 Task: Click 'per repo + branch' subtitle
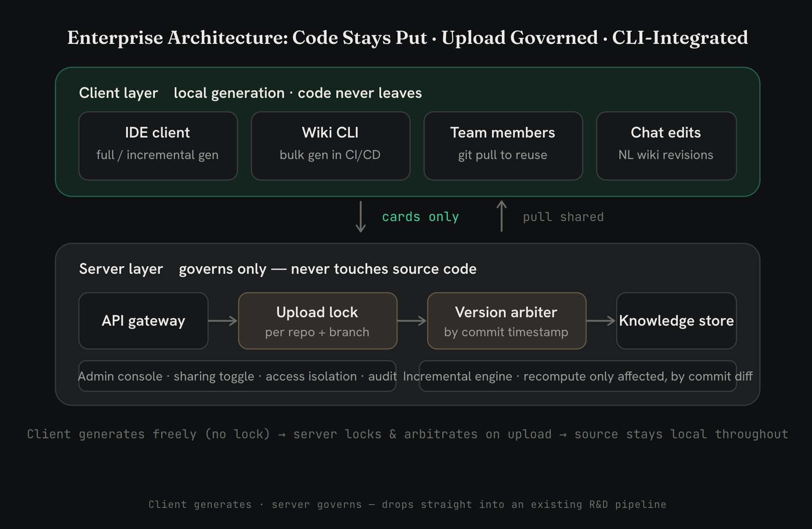pyautogui.click(x=317, y=332)
